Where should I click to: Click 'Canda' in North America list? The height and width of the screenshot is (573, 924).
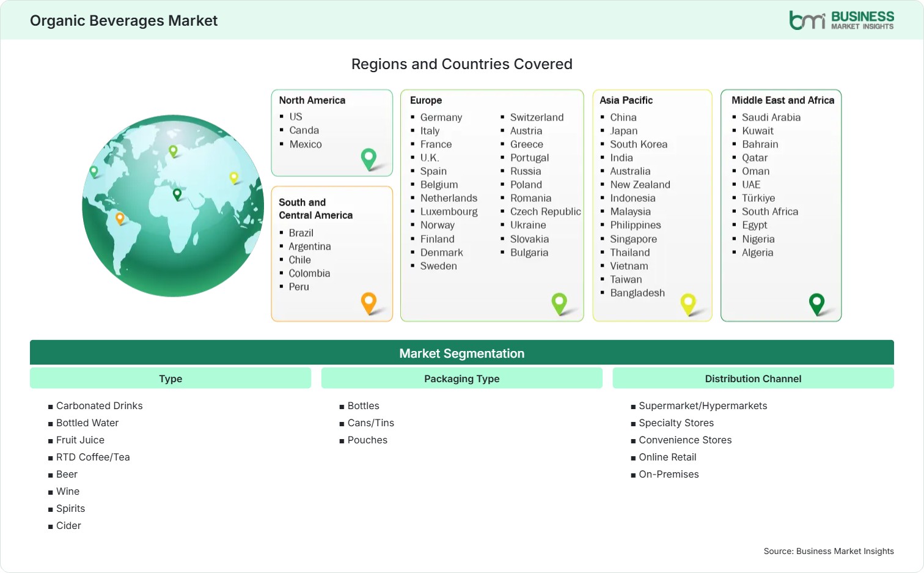coord(304,130)
